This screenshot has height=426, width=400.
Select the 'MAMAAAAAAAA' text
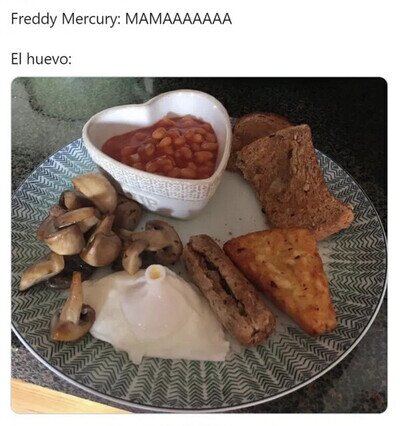click(178, 19)
